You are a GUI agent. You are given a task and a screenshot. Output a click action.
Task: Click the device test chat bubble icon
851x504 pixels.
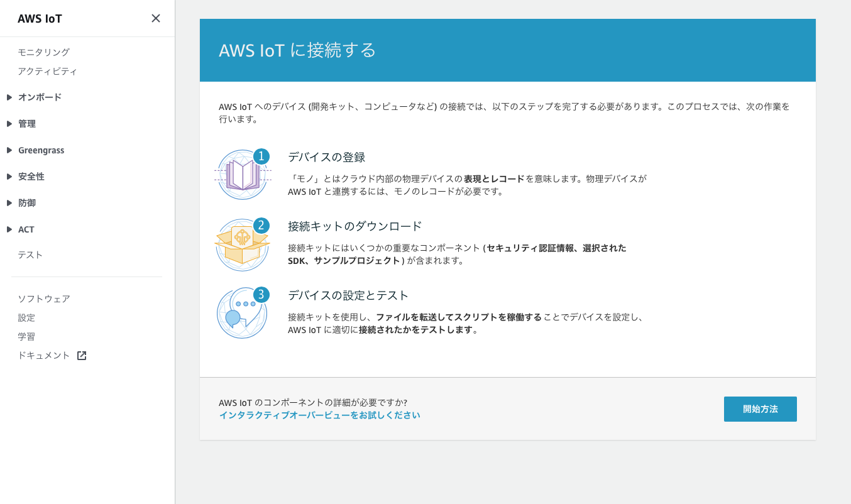click(x=243, y=313)
